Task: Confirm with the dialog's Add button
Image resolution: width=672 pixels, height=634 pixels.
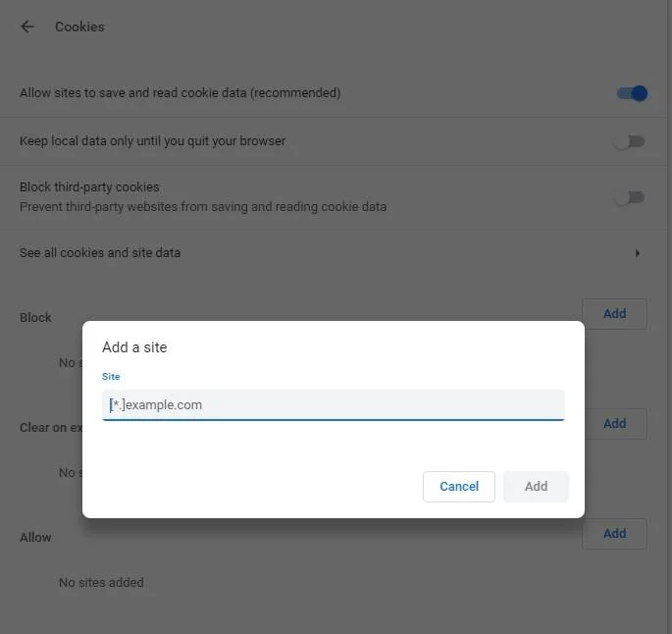Action: point(536,487)
